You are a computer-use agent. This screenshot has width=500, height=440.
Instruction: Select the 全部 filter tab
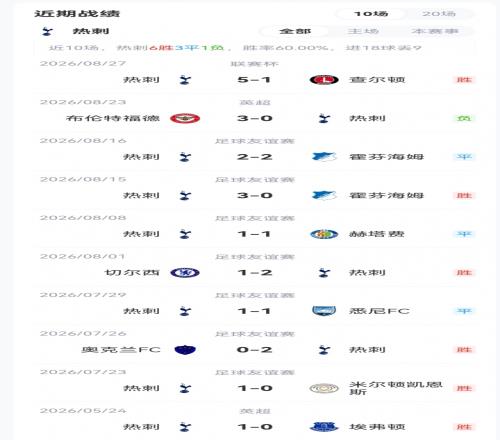tap(295, 31)
